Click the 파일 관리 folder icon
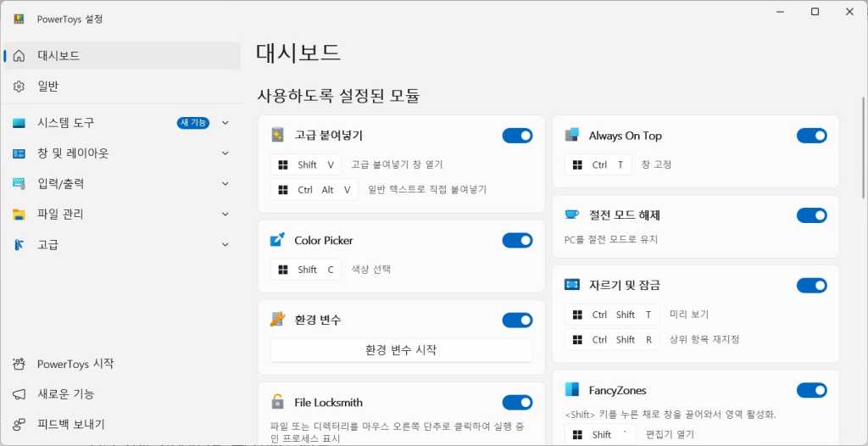Screen dimensions: 868x446 click(19, 215)
